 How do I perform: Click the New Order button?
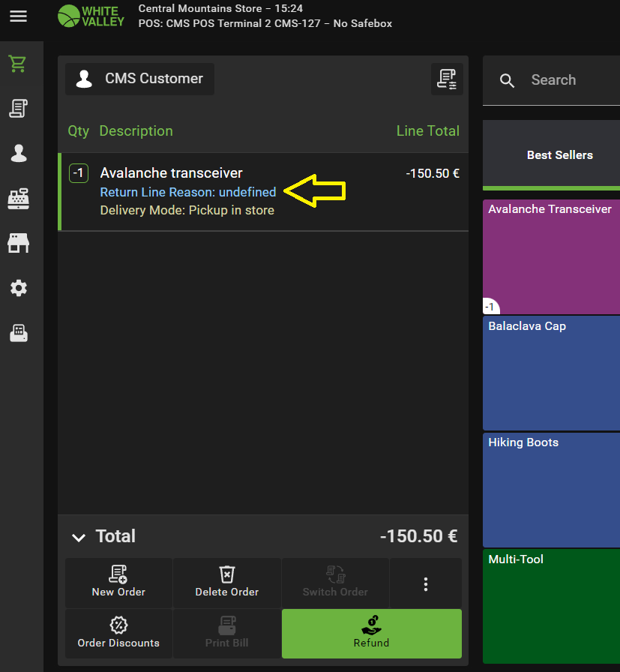[118, 583]
